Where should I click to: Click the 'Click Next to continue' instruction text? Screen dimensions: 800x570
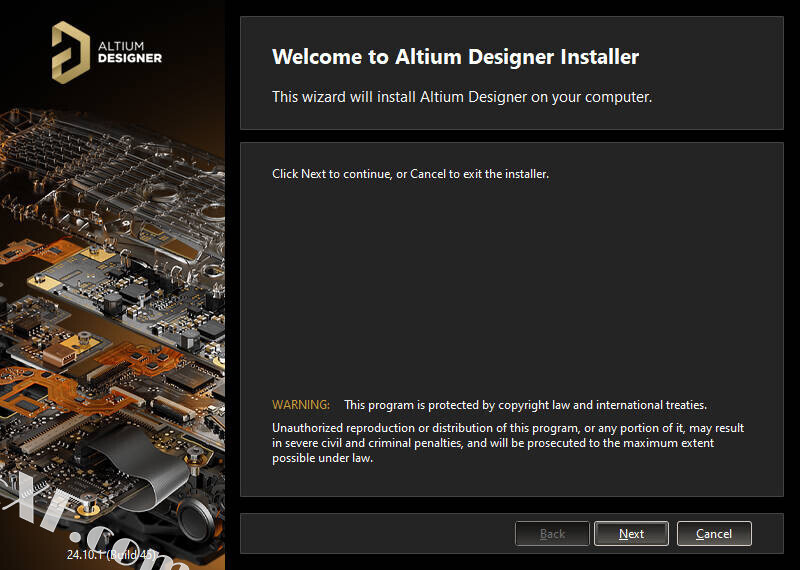click(410, 174)
